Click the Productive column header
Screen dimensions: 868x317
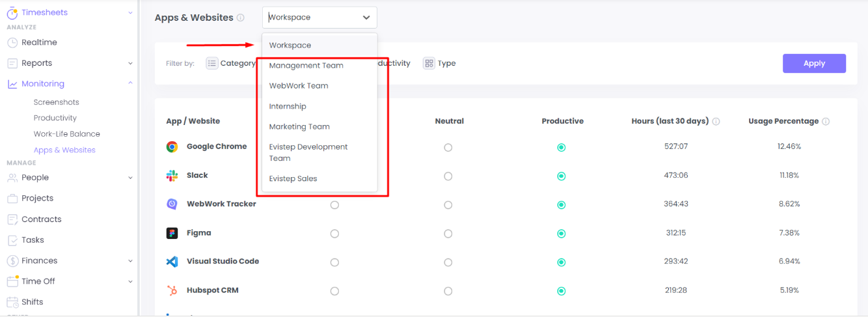pos(563,121)
